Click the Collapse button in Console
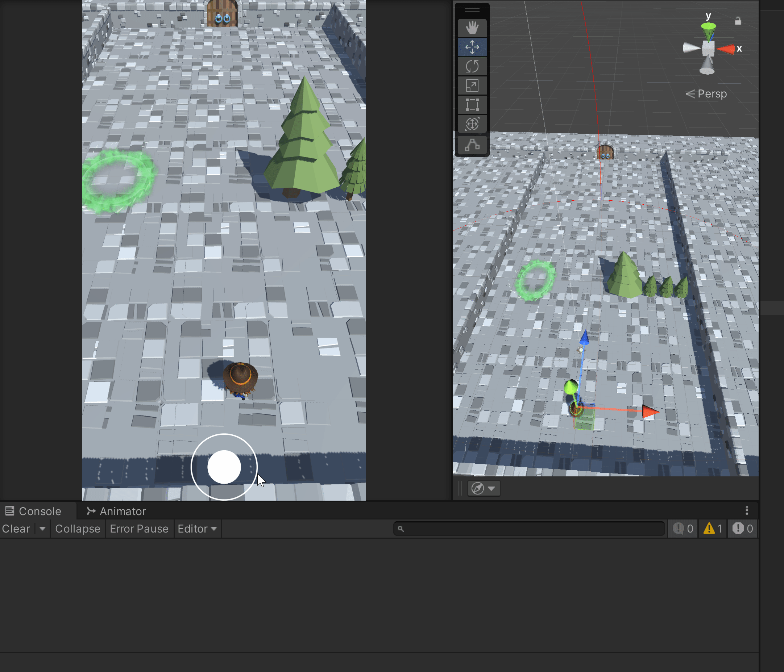Image resolution: width=784 pixels, height=672 pixels. click(78, 529)
